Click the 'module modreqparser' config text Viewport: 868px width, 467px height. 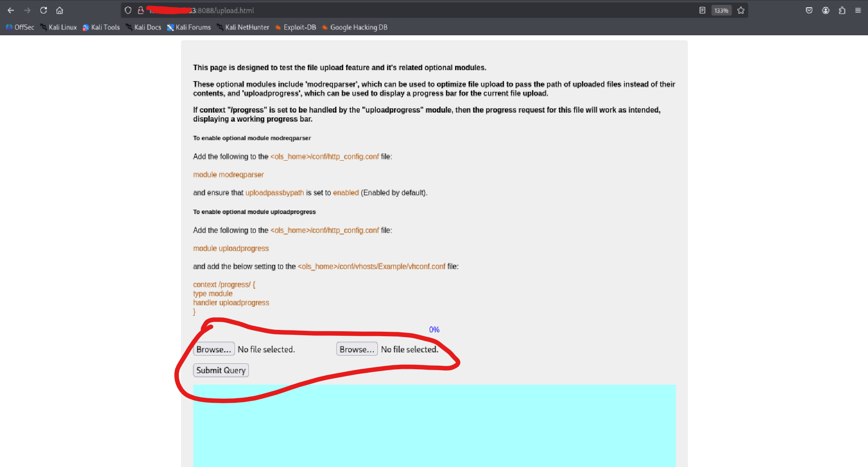pyautogui.click(x=229, y=175)
